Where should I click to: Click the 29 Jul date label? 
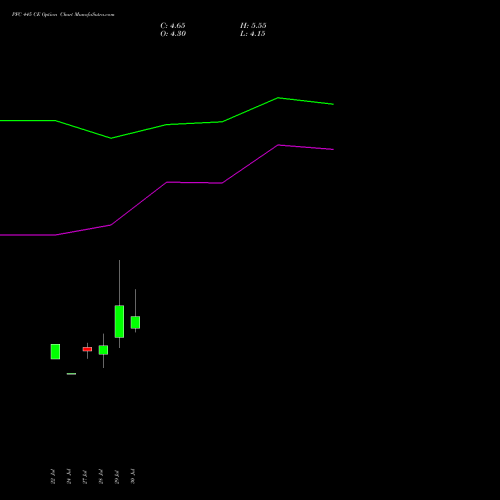click(117, 477)
